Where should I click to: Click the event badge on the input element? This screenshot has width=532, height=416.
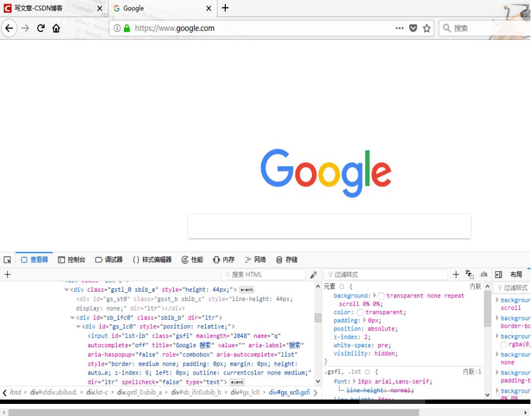237,382
